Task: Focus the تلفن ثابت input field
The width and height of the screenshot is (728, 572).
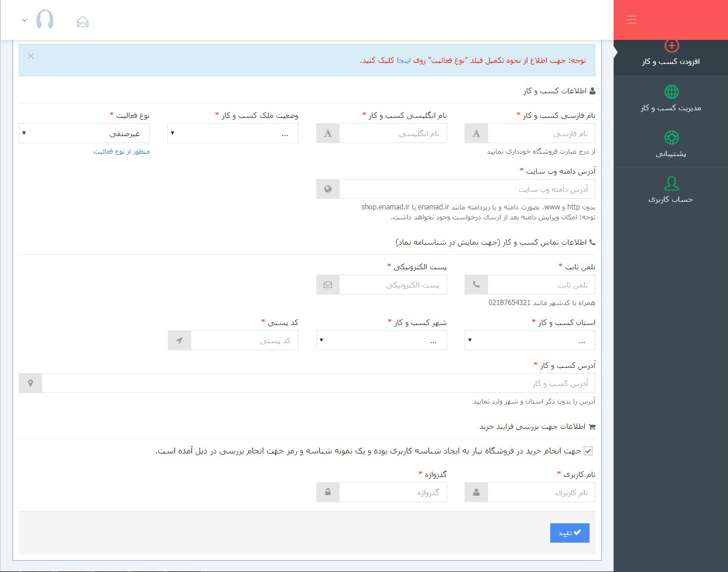Action: (x=541, y=285)
